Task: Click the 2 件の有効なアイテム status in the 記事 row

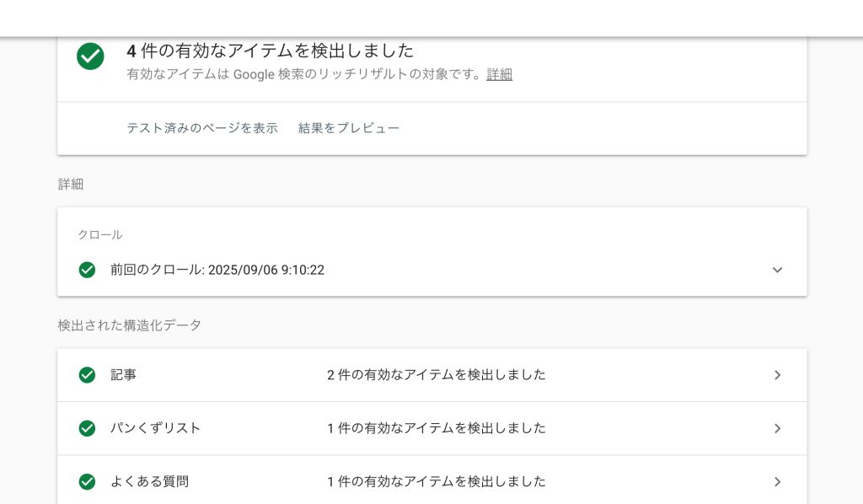Action: [x=437, y=375]
